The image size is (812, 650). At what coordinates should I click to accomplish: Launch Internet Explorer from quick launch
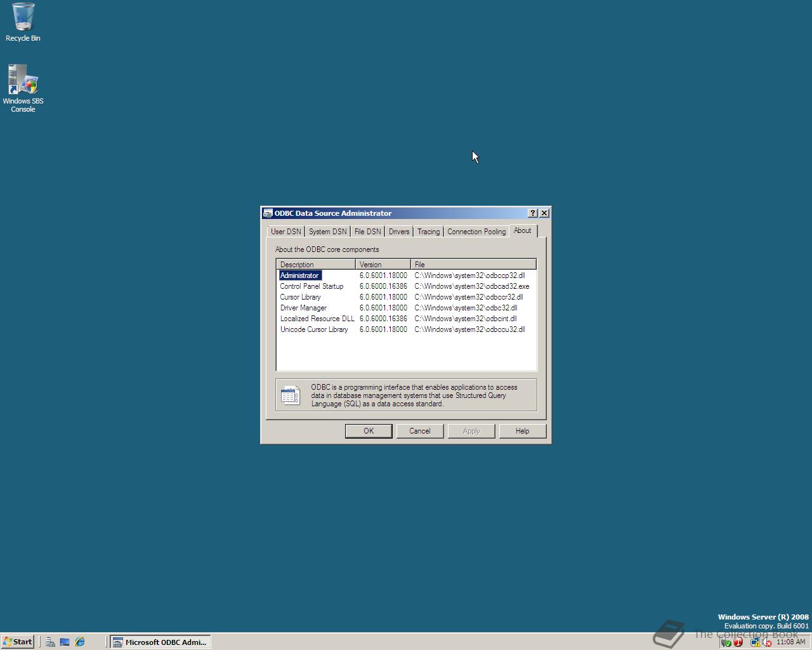(80, 642)
